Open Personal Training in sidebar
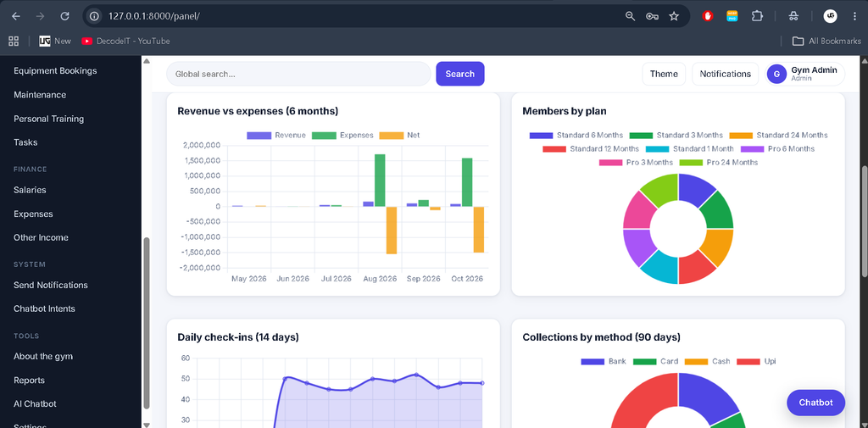The width and height of the screenshot is (868, 428). pyautogui.click(x=48, y=119)
